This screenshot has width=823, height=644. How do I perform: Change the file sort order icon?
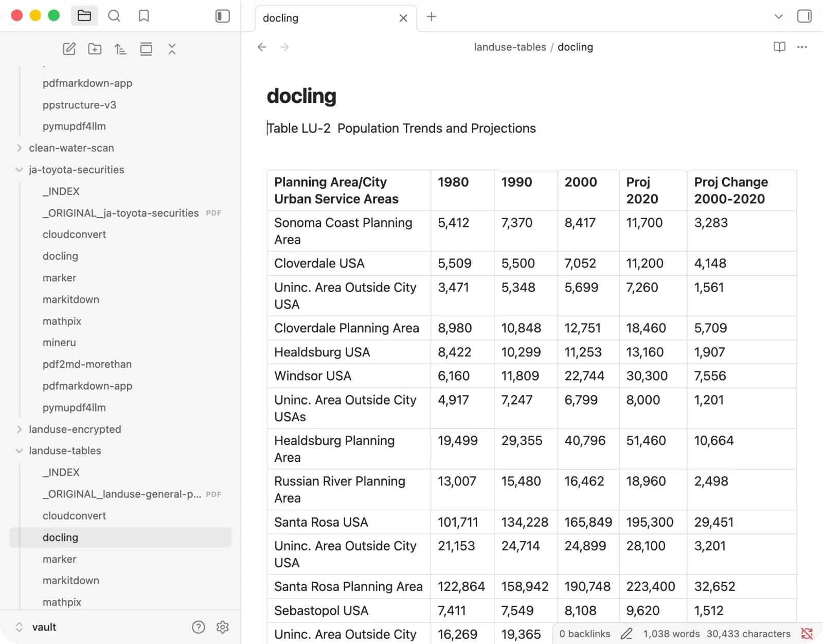pyautogui.click(x=120, y=49)
